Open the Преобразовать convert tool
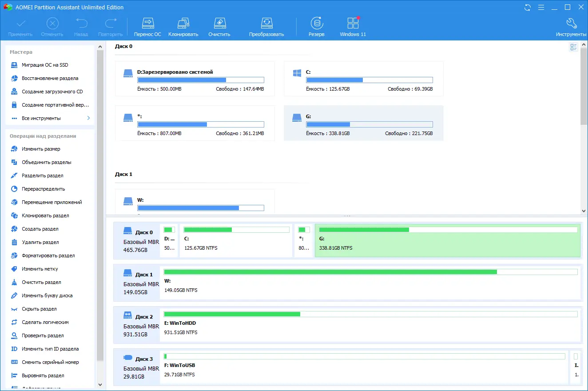This screenshot has height=391, width=588. [266, 26]
